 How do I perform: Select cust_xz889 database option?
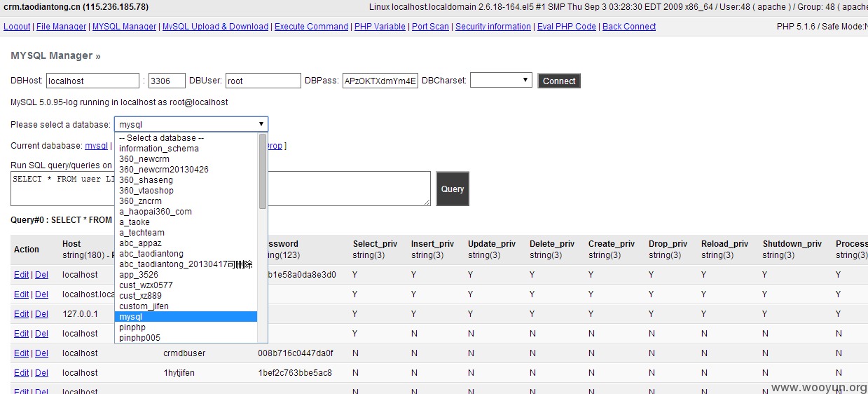[x=186, y=296]
